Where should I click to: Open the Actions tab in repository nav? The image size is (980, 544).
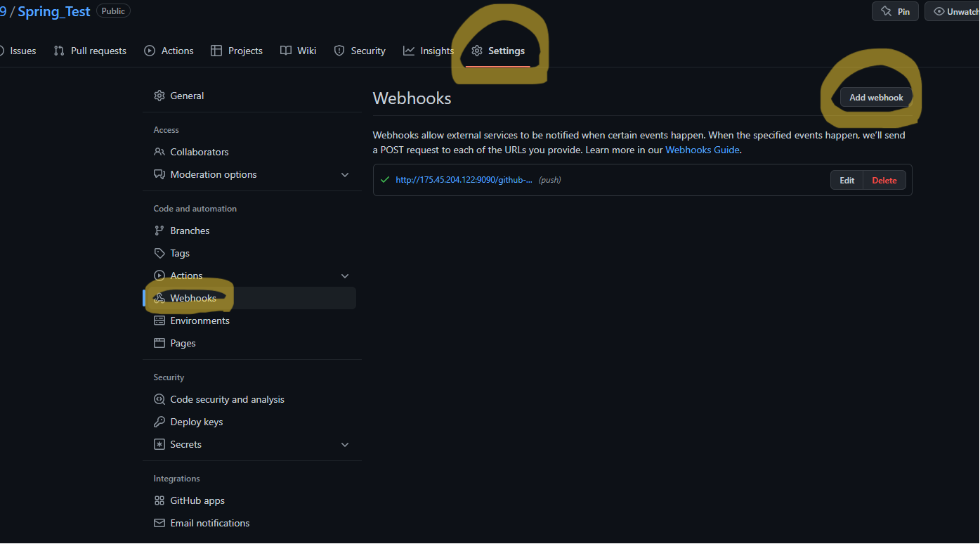(169, 51)
